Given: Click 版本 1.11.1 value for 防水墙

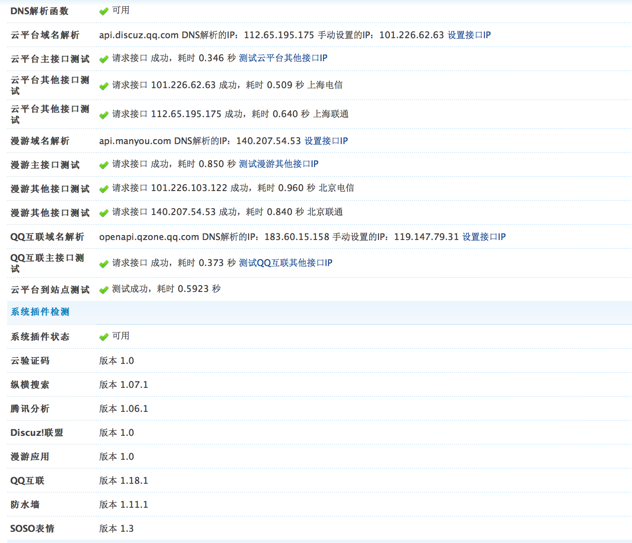Looking at the screenshot, I should [123, 505].
